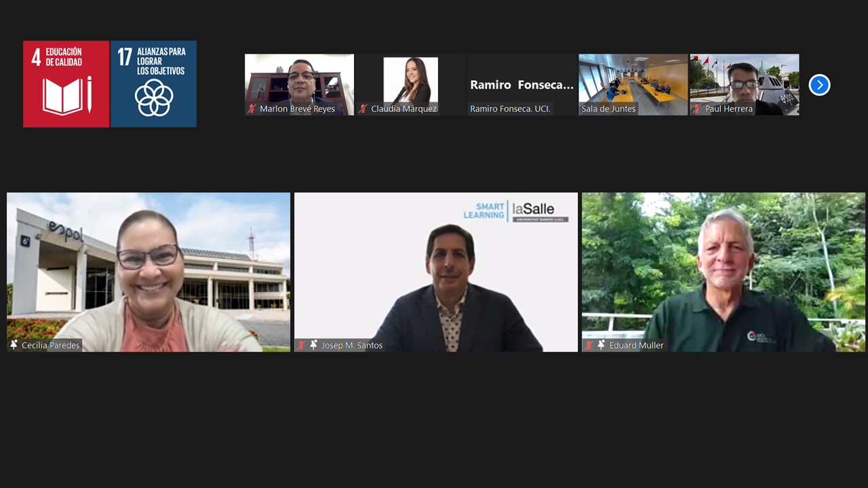Click Claudia Márquez's muted microphone icon
The width and height of the screenshot is (868, 488).
[x=363, y=108]
